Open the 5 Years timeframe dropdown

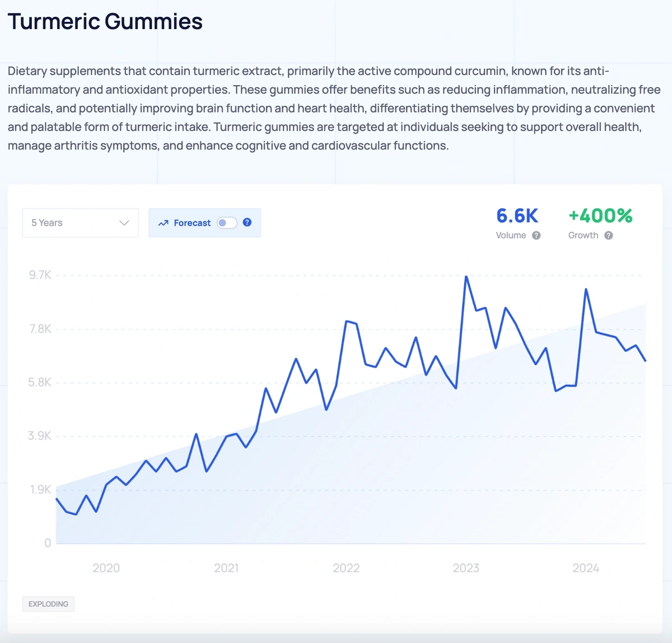80,223
